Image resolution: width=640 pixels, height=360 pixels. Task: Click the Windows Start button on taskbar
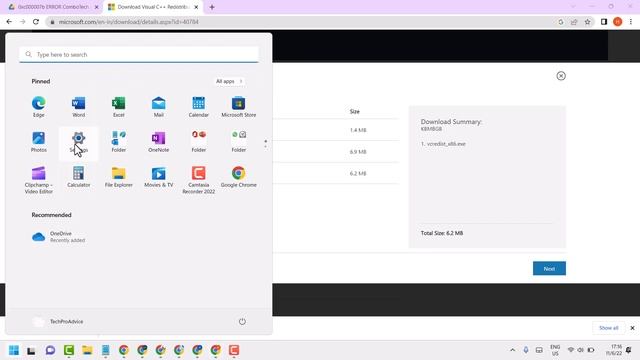[13, 350]
